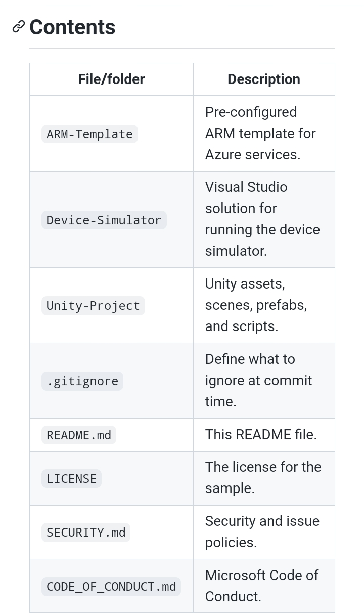Click the CODE_OF_CONDUCT.md code label
Viewport: 364px width, 613px height.
pyautogui.click(x=111, y=587)
